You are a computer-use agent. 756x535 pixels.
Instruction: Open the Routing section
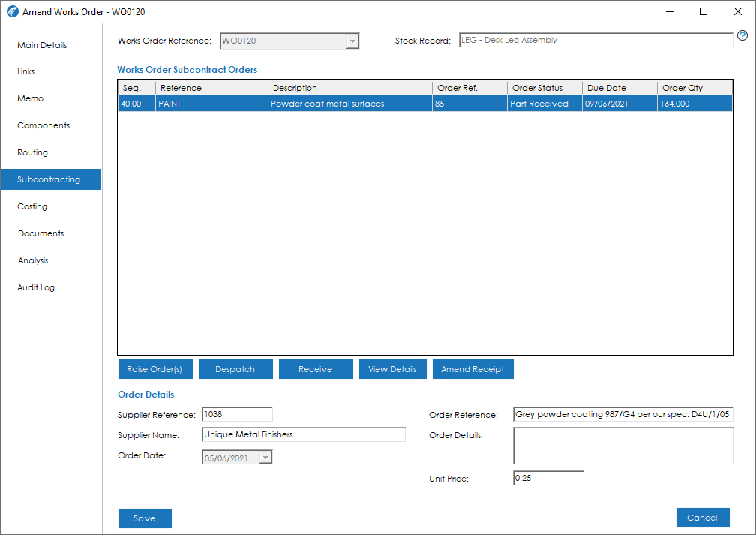point(32,152)
